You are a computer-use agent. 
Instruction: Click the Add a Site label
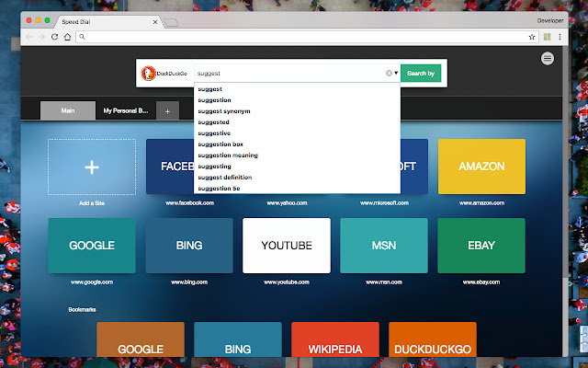[92, 203]
